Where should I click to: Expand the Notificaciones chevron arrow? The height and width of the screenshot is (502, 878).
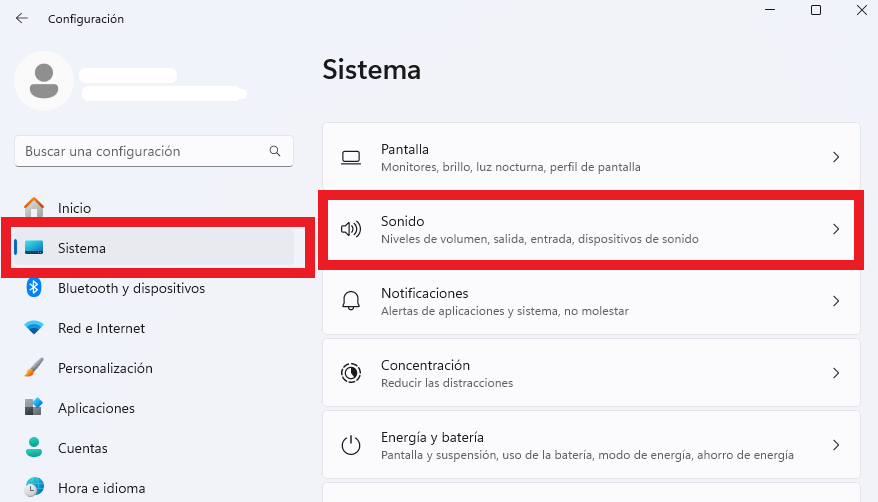(x=836, y=301)
